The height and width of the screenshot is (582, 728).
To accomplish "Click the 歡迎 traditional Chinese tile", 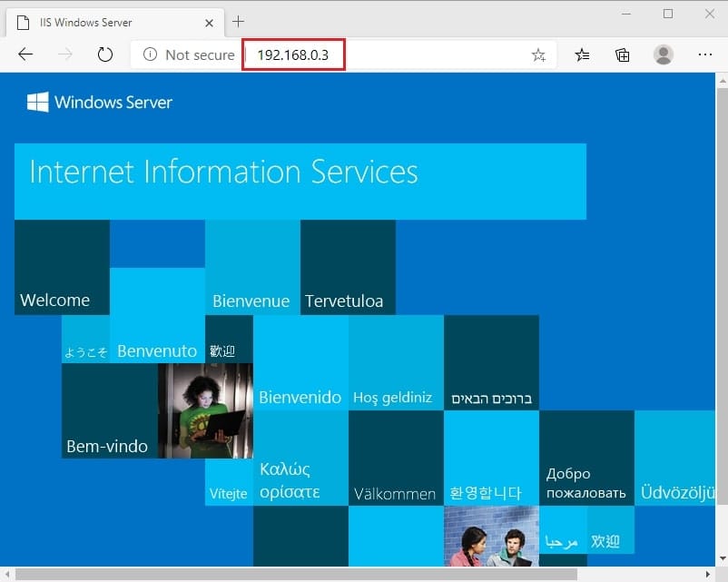I will [x=229, y=340].
